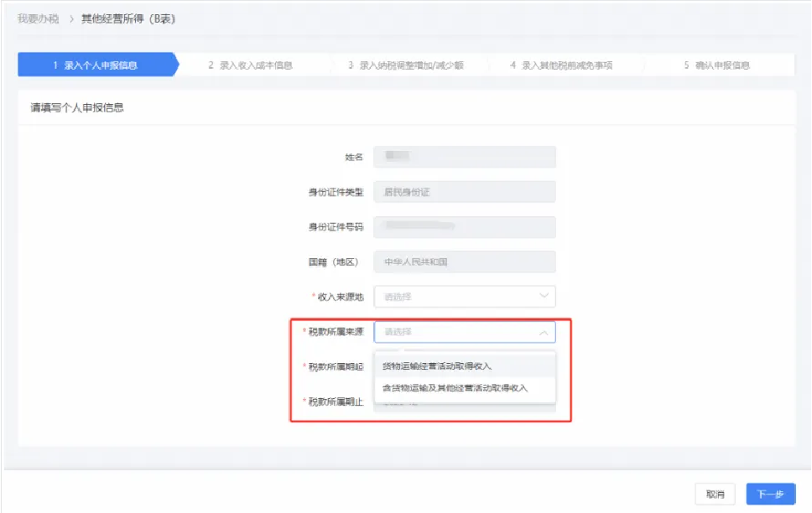
Task: Click the 国籍（地区）field
Action: tap(466, 262)
